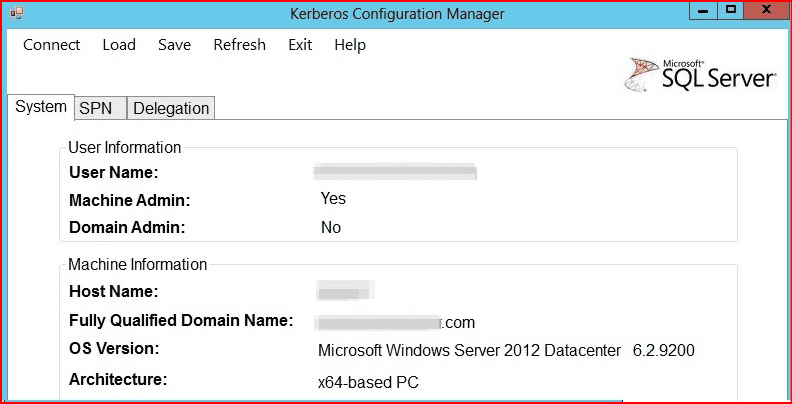The width and height of the screenshot is (792, 404).
Task: Click the blurred User Name value
Action: 395,172
